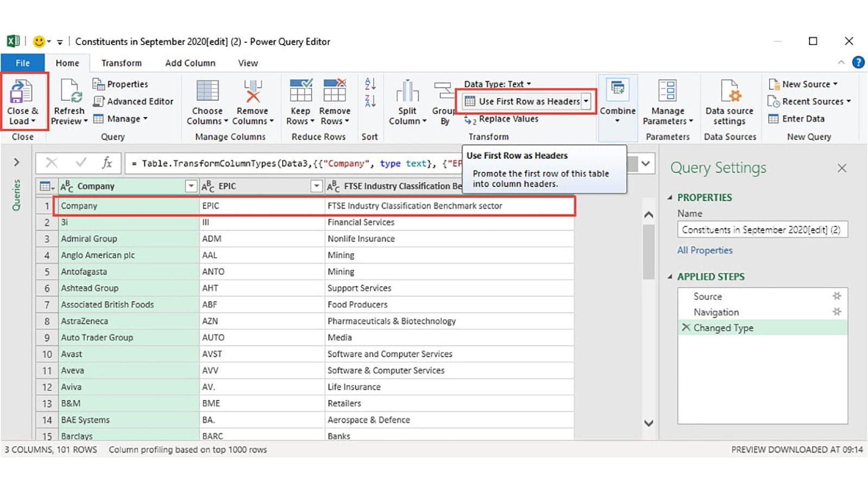Expand the Queries pane
This screenshot has width=868, height=488.
16,162
